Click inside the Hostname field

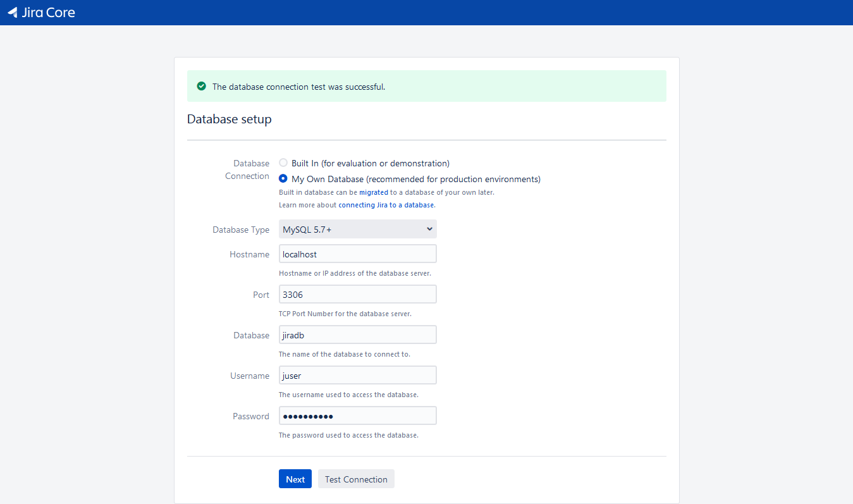[357, 253]
